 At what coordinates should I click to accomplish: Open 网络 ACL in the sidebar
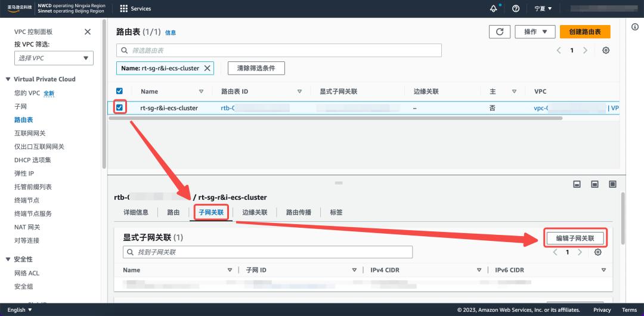pyautogui.click(x=27, y=273)
